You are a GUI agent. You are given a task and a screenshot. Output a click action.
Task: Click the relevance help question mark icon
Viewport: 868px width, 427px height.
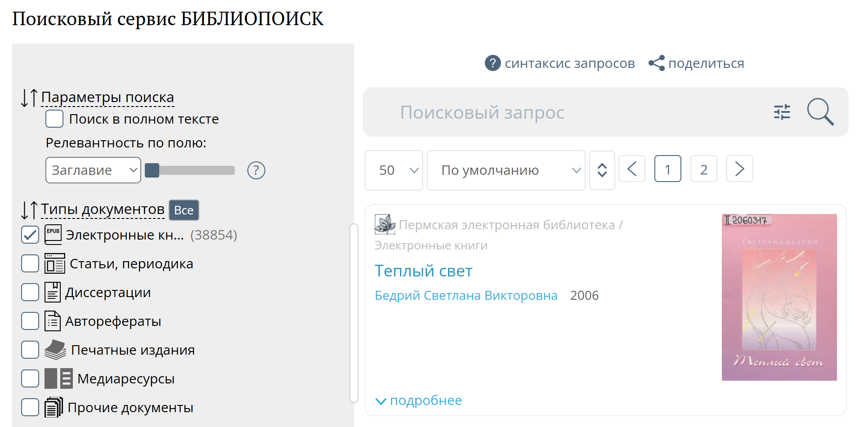point(256,170)
